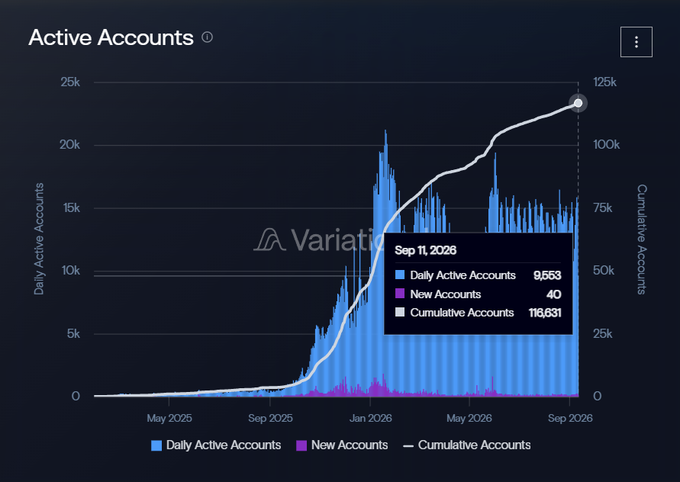Click the 50k right axis label
The image size is (680, 482).
pyautogui.click(x=603, y=270)
